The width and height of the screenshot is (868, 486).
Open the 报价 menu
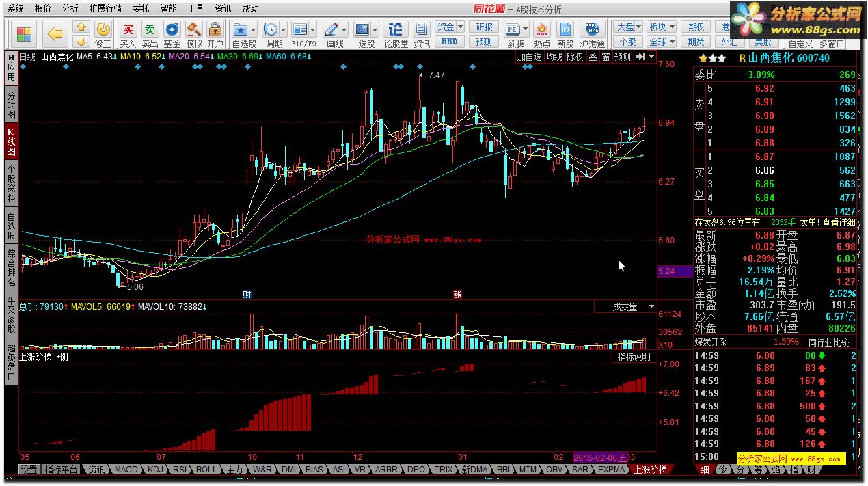42,8
